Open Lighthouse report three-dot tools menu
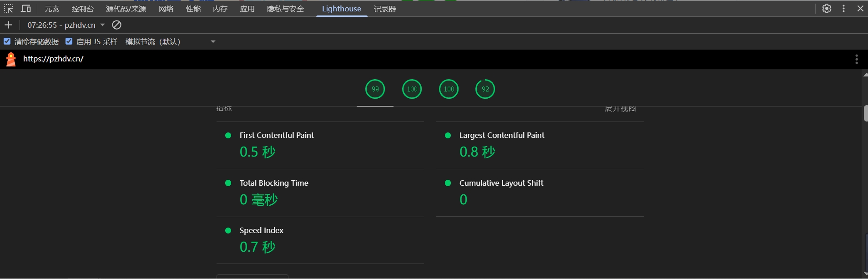Screen dimensions: 868x279 pyautogui.click(x=856, y=59)
